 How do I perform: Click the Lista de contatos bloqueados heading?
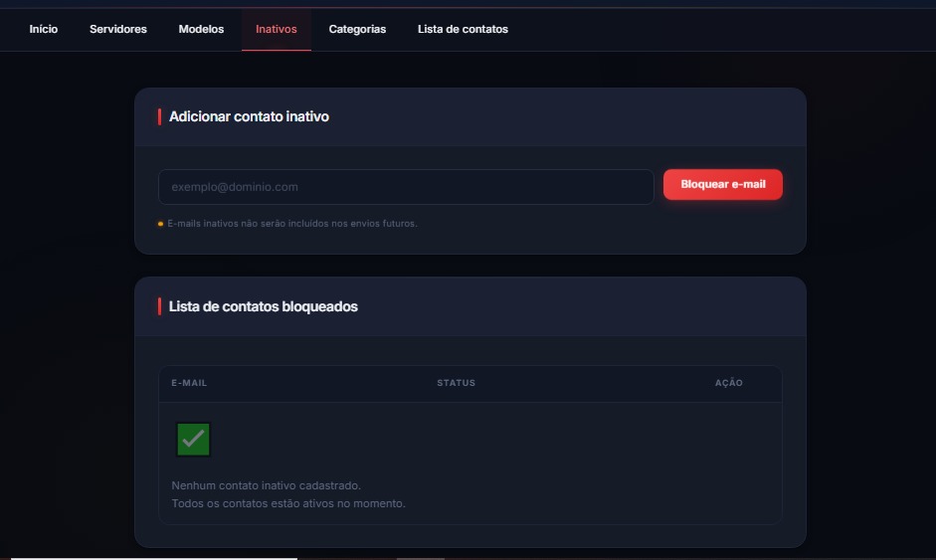[x=264, y=306]
